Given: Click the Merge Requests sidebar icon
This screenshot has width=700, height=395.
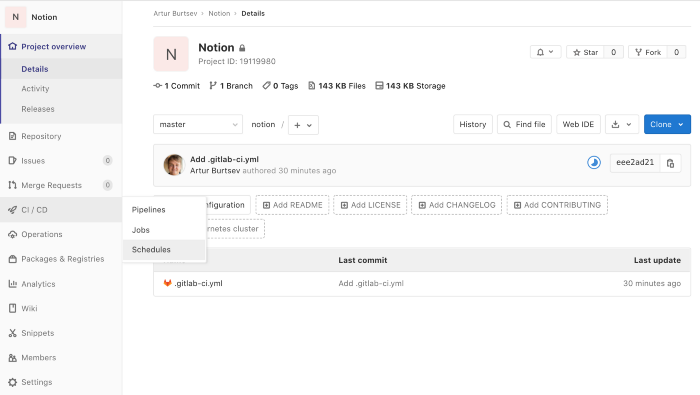Looking at the screenshot, I should (12, 185).
